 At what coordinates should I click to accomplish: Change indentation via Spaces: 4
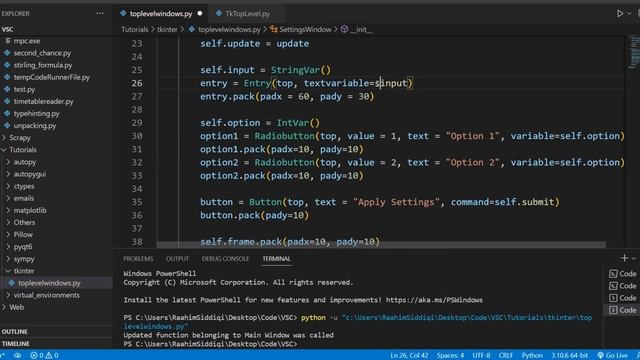pyautogui.click(x=450, y=356)
